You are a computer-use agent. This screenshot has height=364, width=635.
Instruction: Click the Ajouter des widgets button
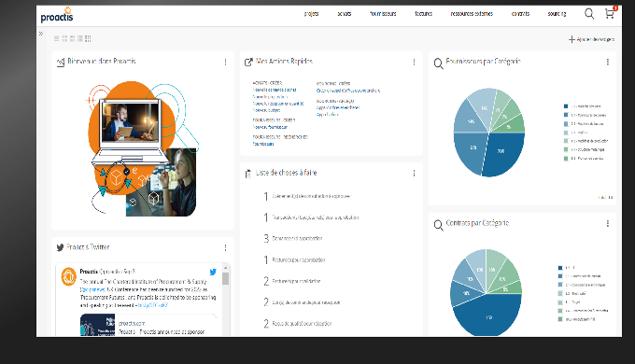click(592, 39)
